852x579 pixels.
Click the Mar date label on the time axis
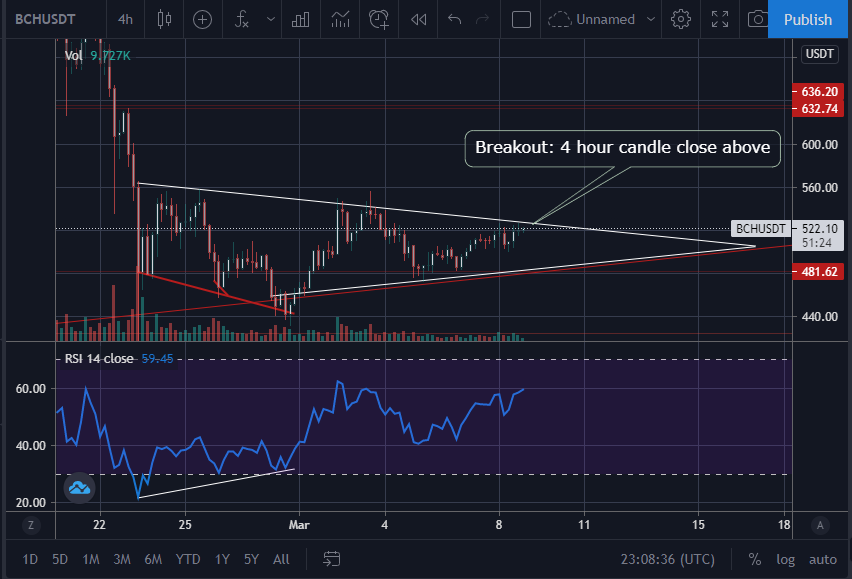[299, 525]
